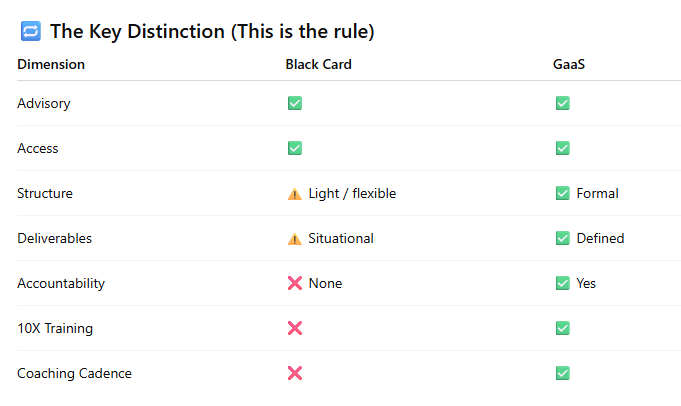The image size is (681, 406).
Task: Click the green check for GaaS Access
Action: pos(563,148)
